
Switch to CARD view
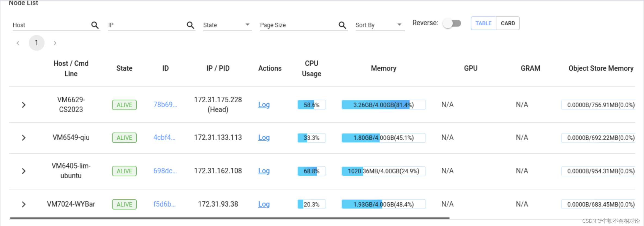pos(508,23)
